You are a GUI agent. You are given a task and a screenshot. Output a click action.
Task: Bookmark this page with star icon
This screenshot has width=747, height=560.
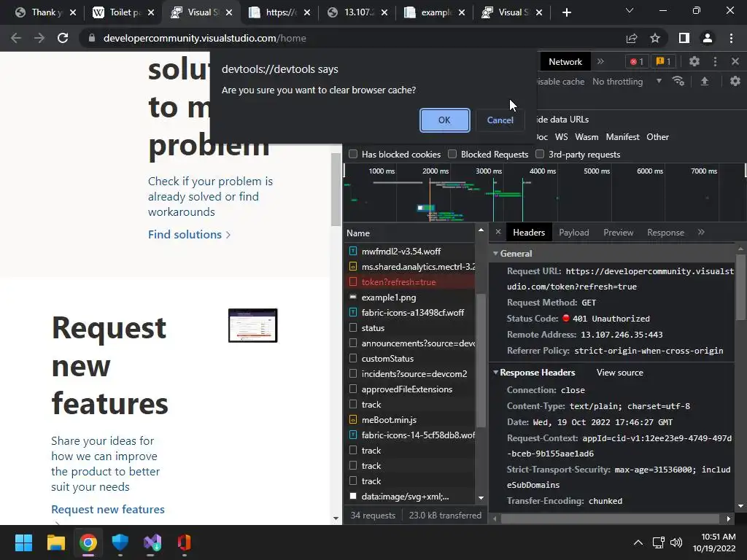655,38
